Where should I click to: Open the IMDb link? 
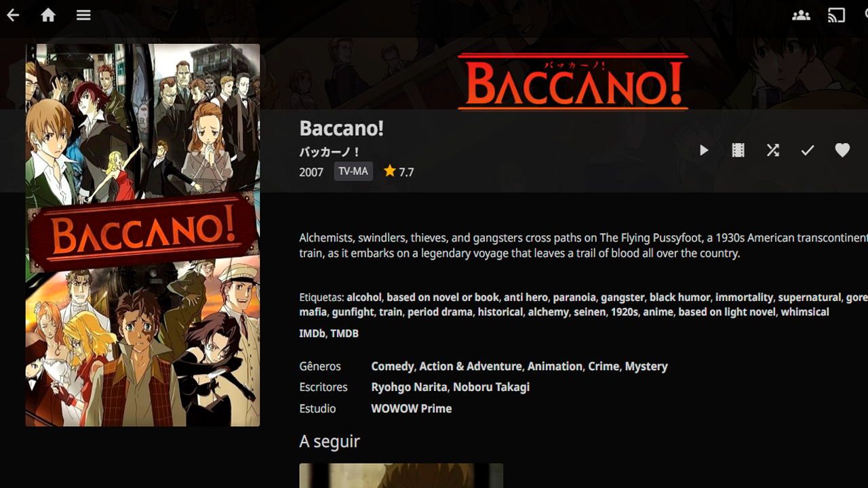[311, 333]
